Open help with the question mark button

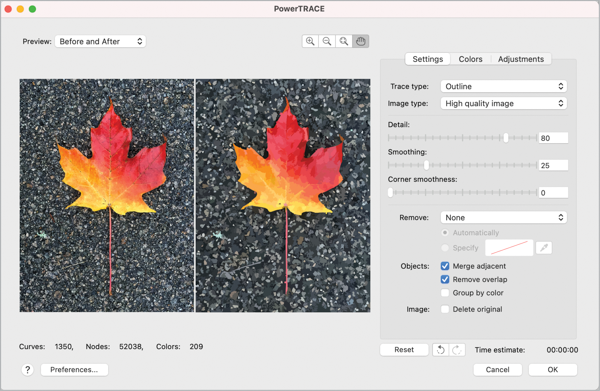28,370
